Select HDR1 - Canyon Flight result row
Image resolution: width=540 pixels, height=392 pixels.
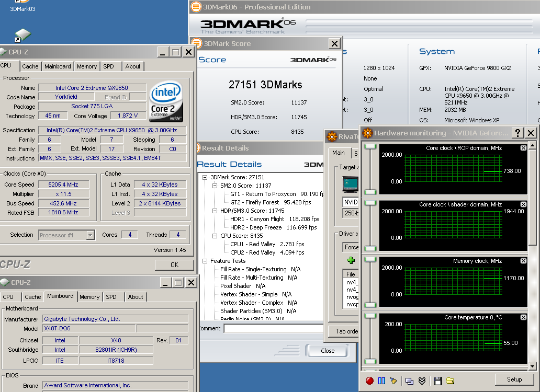[275, 219]
